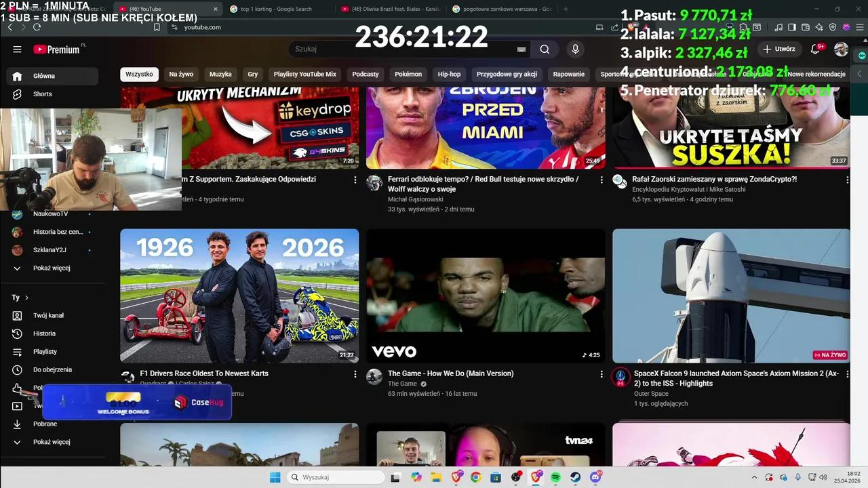Open options menu for Rafał Zaorski video
868x488 pixels.
click(847, 180)
